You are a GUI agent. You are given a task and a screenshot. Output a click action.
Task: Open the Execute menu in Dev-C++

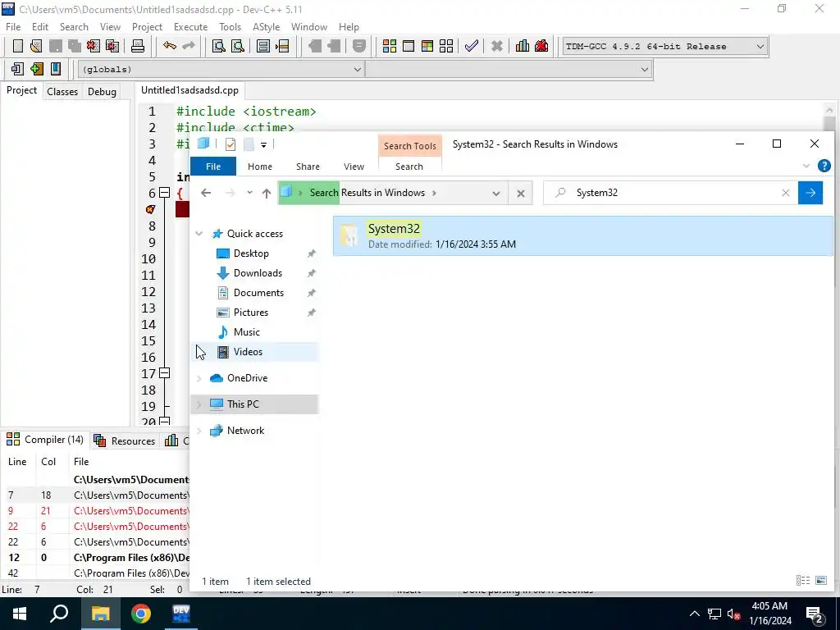coord(190,27)
